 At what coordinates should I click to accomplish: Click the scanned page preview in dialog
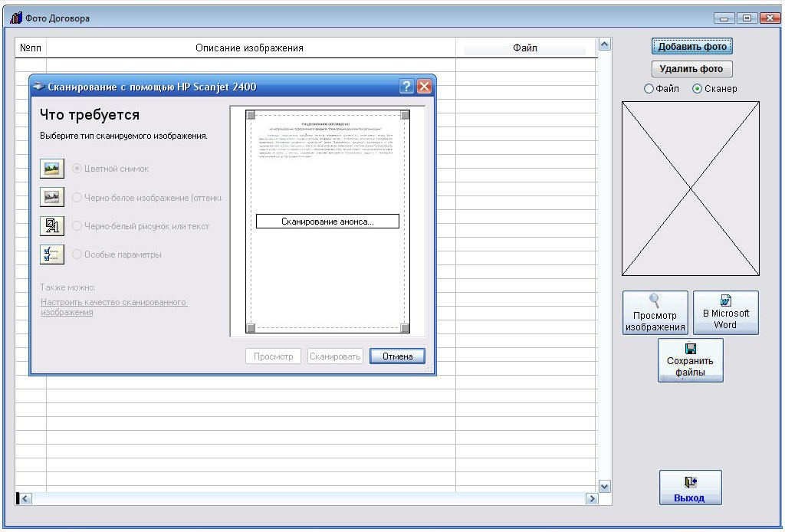(328, 222)
